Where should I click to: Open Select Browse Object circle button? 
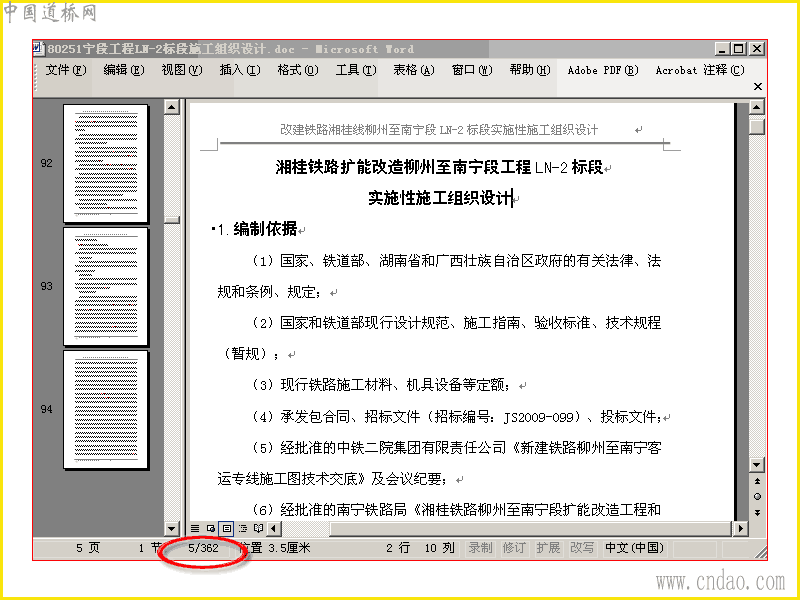[x=757, y=496]
